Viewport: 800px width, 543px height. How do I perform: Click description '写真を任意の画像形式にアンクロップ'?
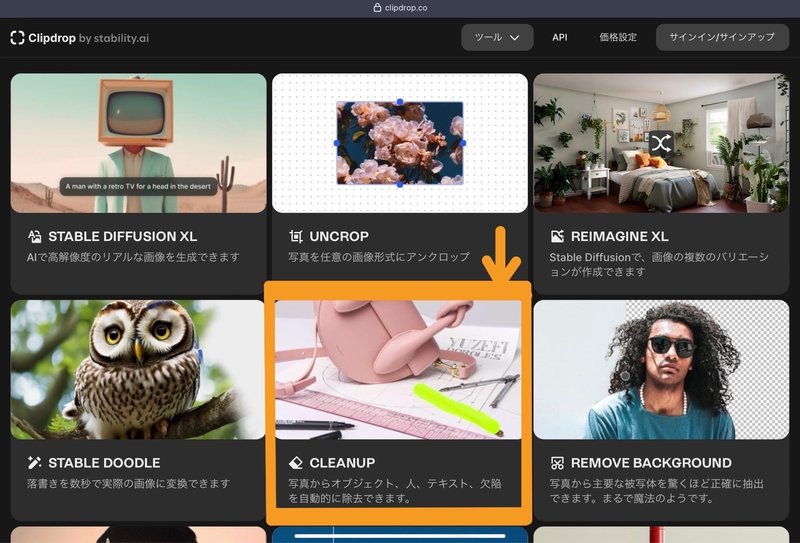379,257
